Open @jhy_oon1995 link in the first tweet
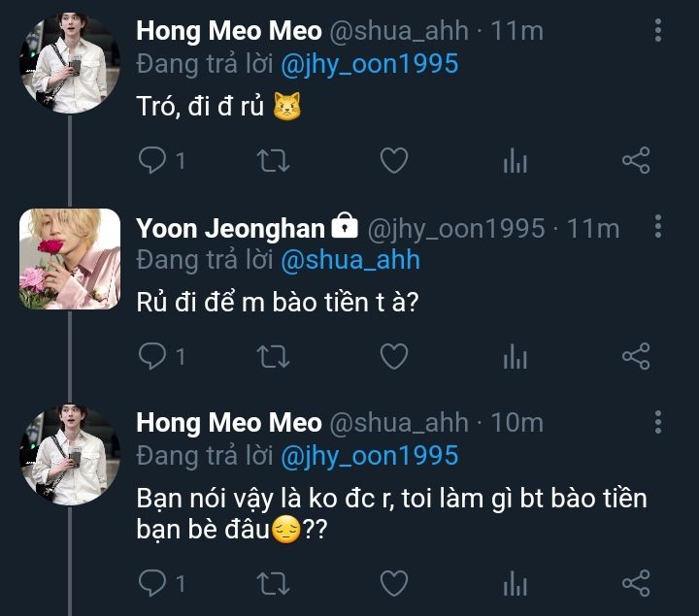699x616 pixels. click(369, 64)
